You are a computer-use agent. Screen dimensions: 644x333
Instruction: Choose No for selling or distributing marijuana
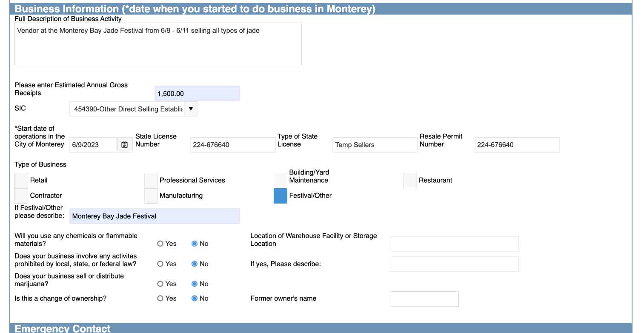(x=195, y=284)
